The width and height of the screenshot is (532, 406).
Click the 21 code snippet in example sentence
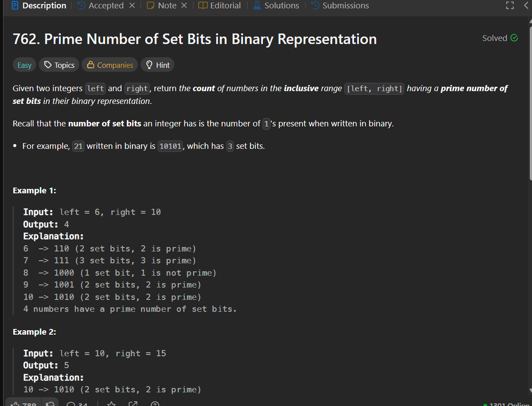pyautogui.click(x=78, y=146)
